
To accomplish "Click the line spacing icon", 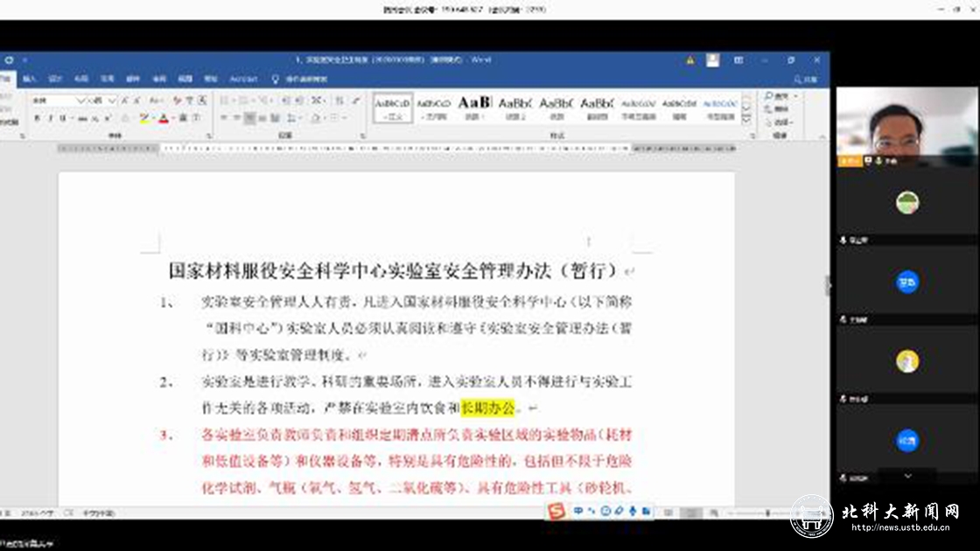I will (291, 118).
